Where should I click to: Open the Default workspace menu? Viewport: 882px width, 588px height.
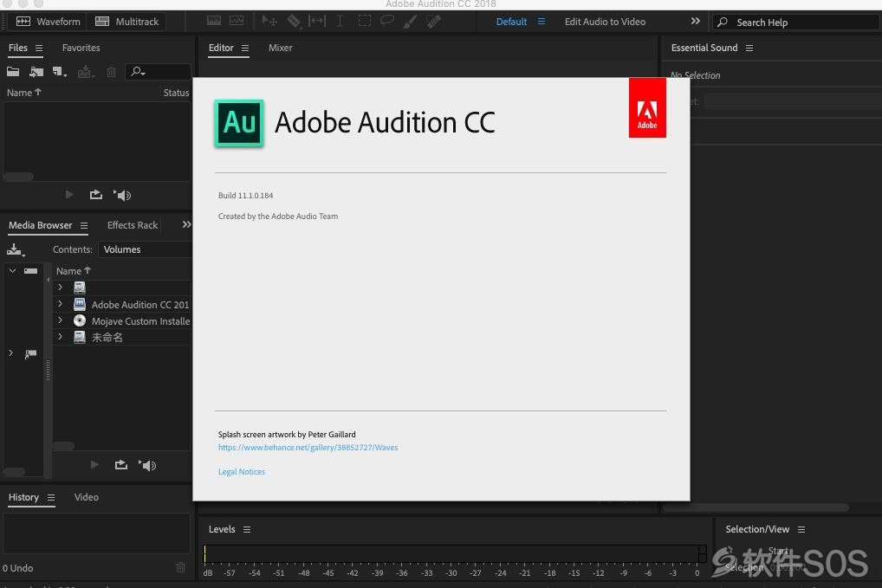coord(542,22)
